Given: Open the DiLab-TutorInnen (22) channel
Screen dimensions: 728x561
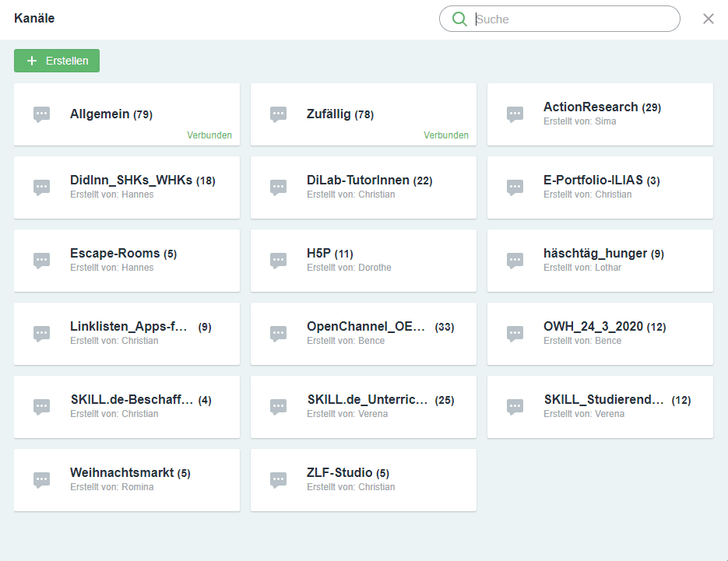Looking at the screenshot, I should pyautogui.click(x=364, y=188).
